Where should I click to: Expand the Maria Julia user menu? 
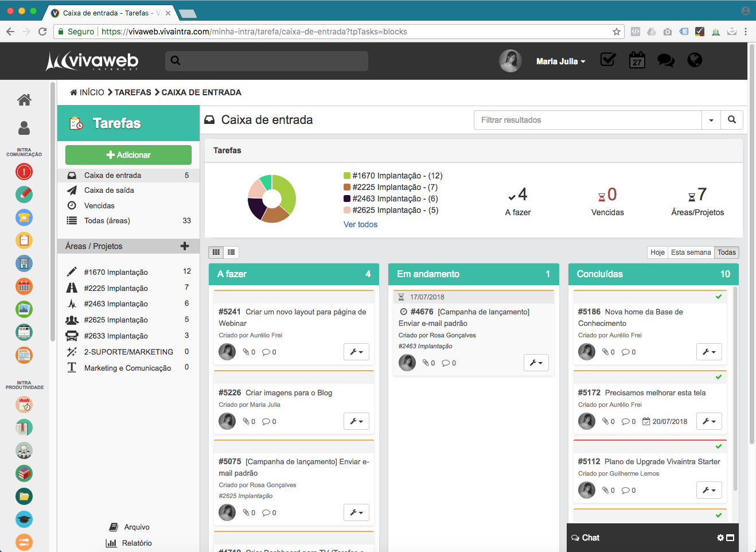coord(560,61)
